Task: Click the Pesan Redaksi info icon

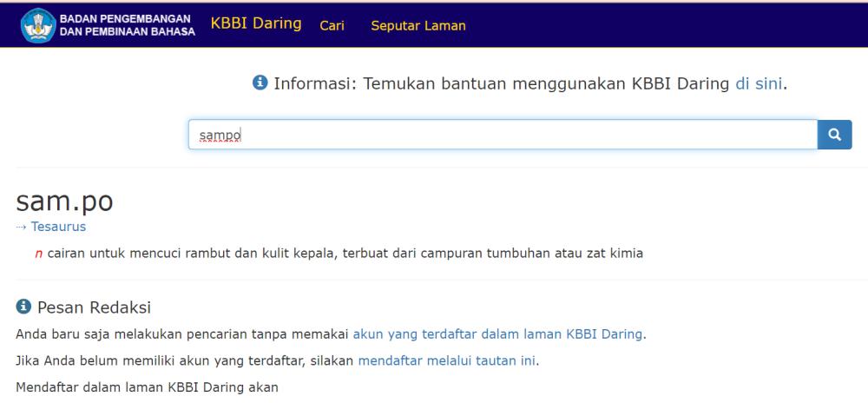Action: pyautogui.click(x=23, y=306)
